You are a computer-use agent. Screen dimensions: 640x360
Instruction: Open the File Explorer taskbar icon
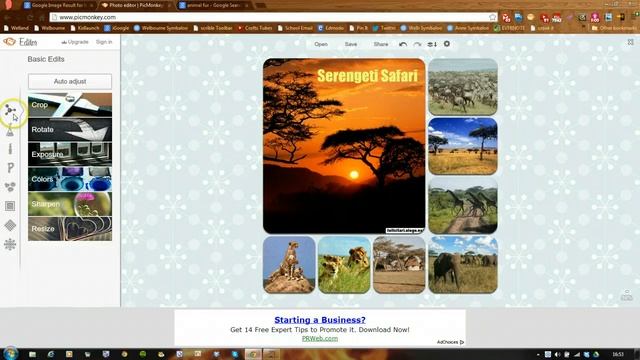coord(32,354)
